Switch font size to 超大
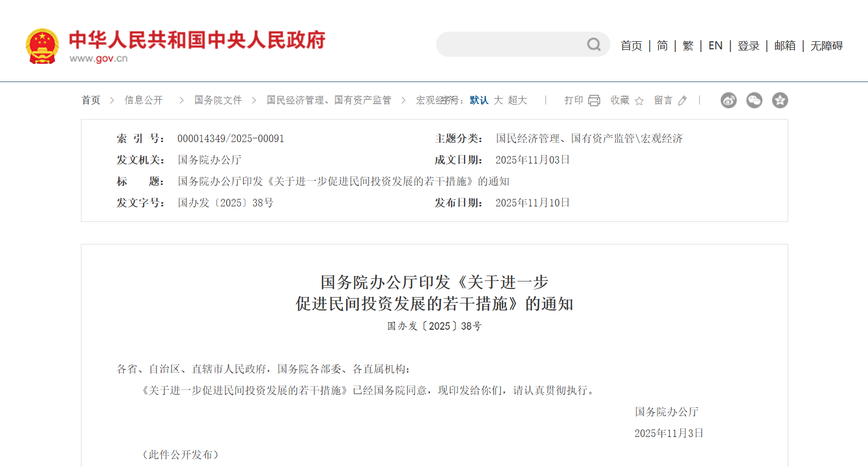Screen dimensions: 868x467 [518, 100]
